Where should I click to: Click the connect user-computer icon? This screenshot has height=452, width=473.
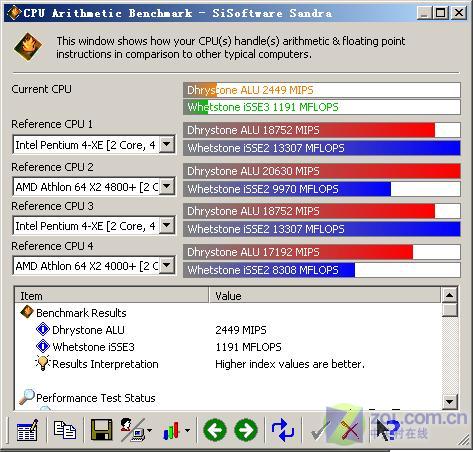[133, 430]
